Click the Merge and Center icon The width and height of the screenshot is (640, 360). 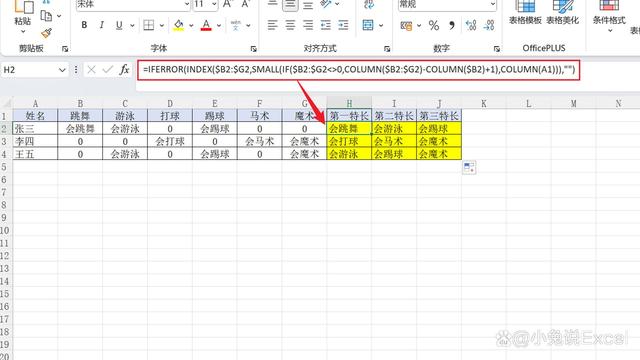coord(368,25)
